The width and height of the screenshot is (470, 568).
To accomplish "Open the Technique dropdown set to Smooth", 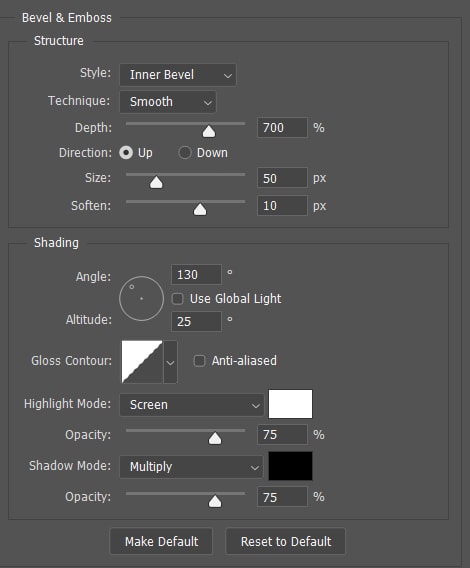I will (168, 102).
